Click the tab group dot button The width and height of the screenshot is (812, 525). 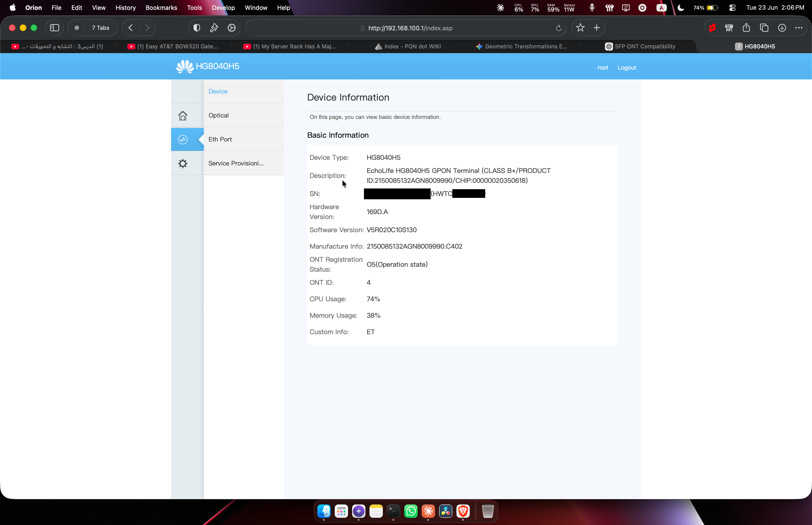tap(77, 28)
